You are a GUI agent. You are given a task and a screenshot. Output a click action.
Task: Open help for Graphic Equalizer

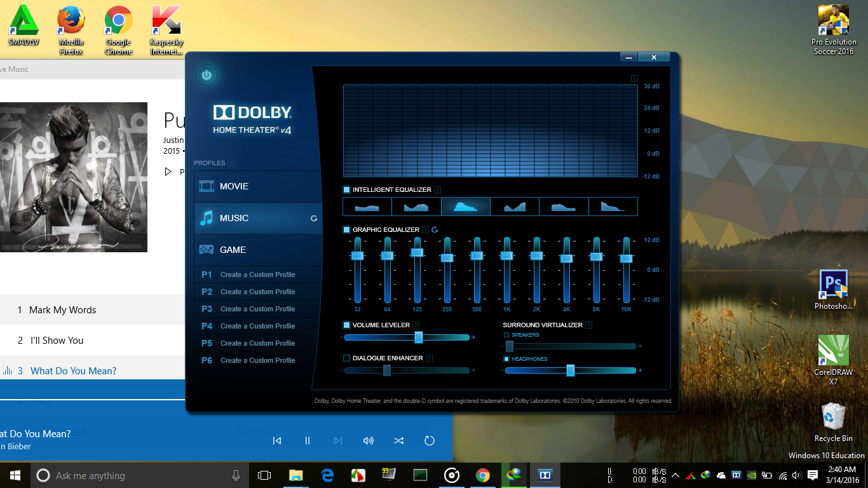[426, 229]
